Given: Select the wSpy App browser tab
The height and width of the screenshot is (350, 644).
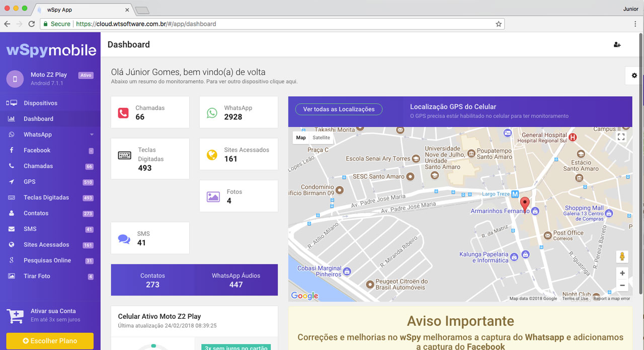Looking at the screenshot, I should coord(83,10).
